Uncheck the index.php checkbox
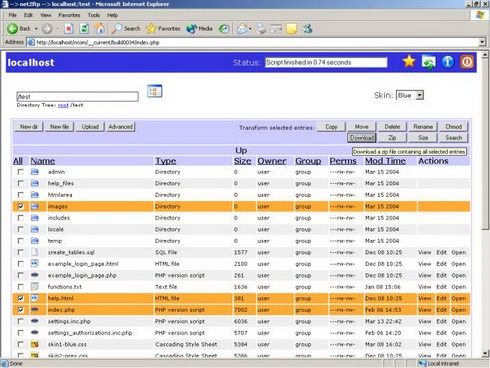Screen dimensions: 490x368 (x=21, y=310)
